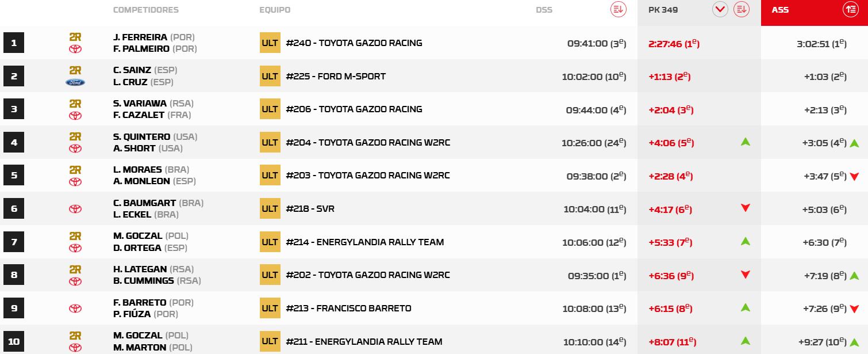Click the 2R badge next to J. Ferreira
The image size is (868, 354).
click(75, 37)
